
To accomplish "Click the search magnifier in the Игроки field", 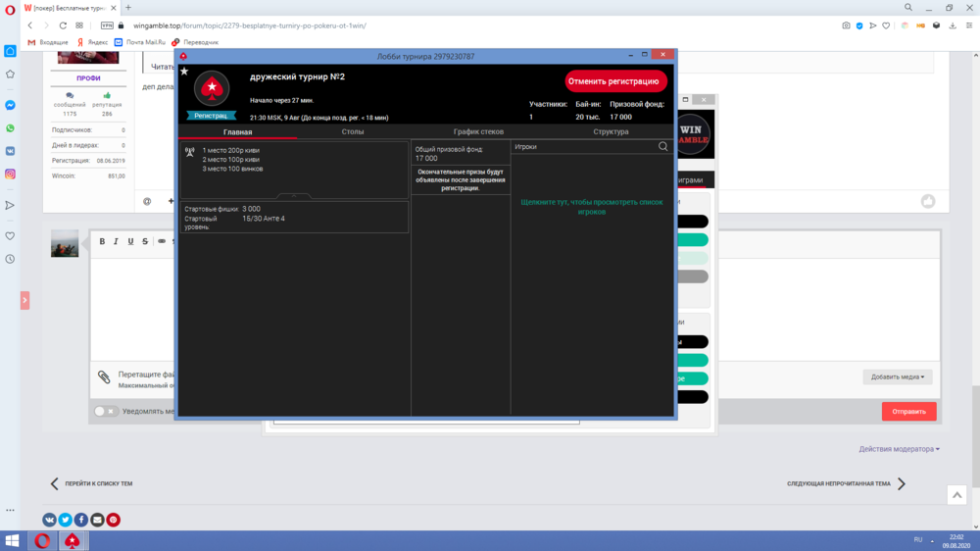I will click(x=663, y=147).
